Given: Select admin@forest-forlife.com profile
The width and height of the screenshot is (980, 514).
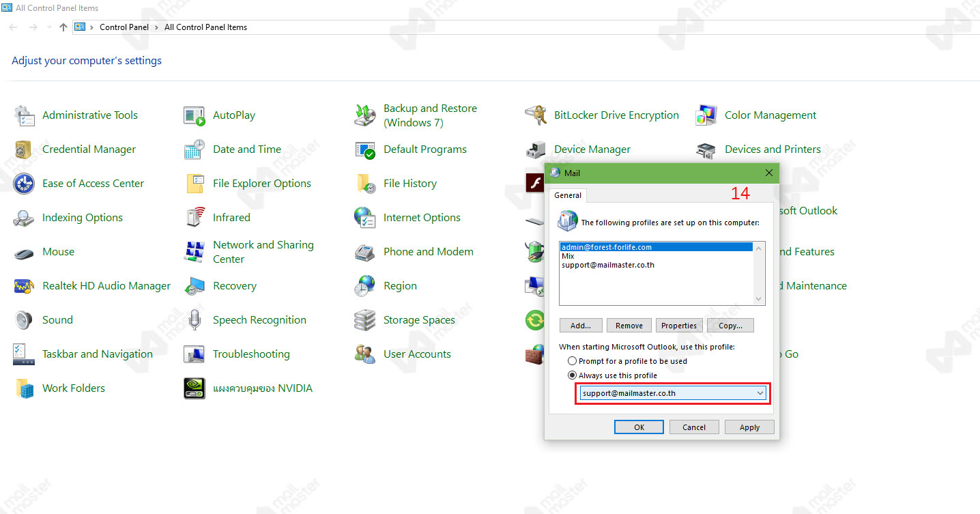Looking at the screenshot, I should 656,247.
